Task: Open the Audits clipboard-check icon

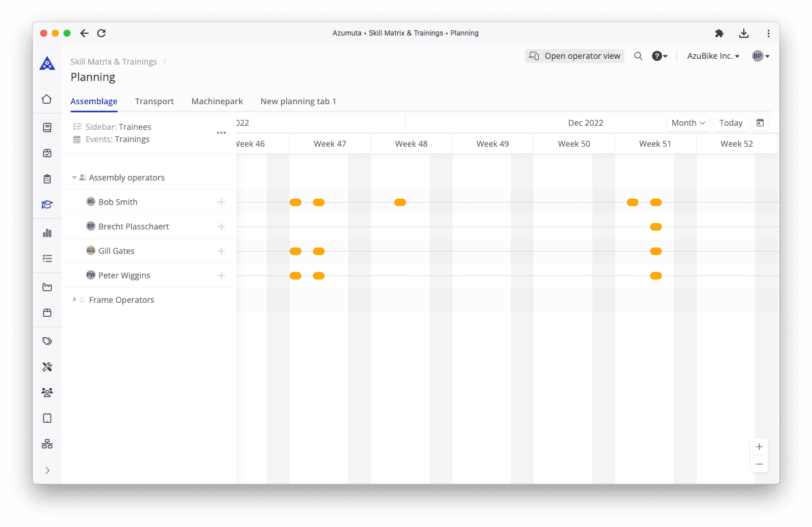Action: 47,179
